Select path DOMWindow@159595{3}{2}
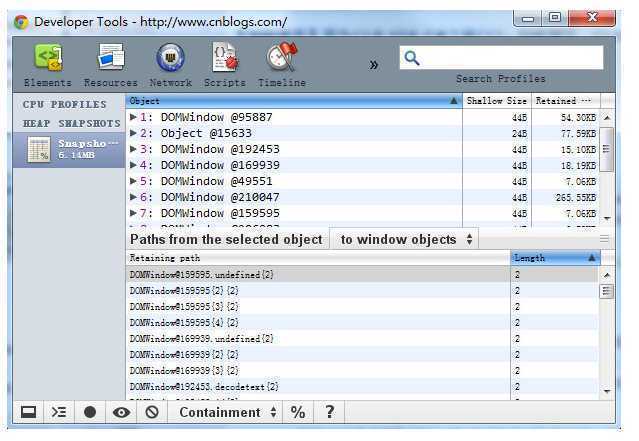 coord(362,306)
